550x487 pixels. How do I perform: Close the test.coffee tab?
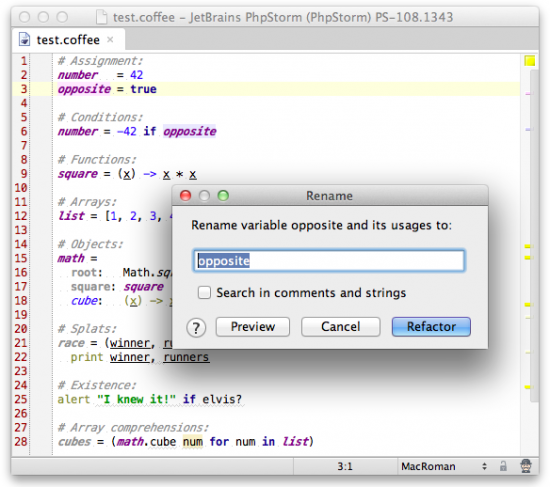coord(110,39)
